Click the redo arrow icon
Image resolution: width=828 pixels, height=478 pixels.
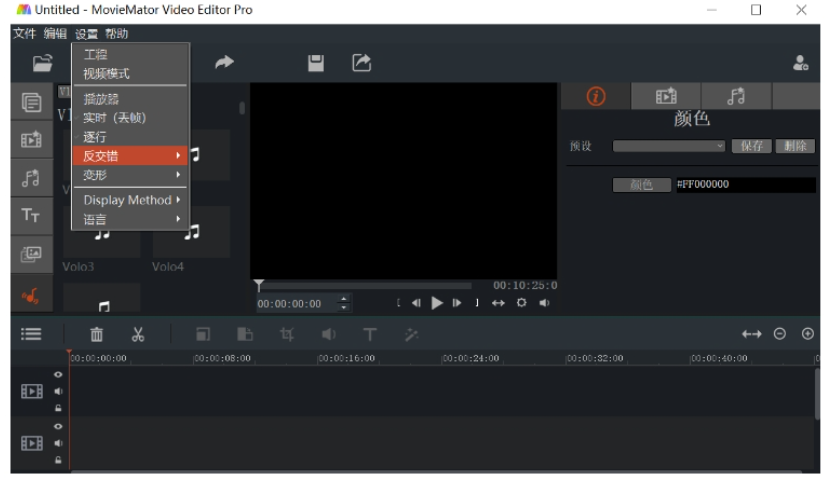click(224, 62)
